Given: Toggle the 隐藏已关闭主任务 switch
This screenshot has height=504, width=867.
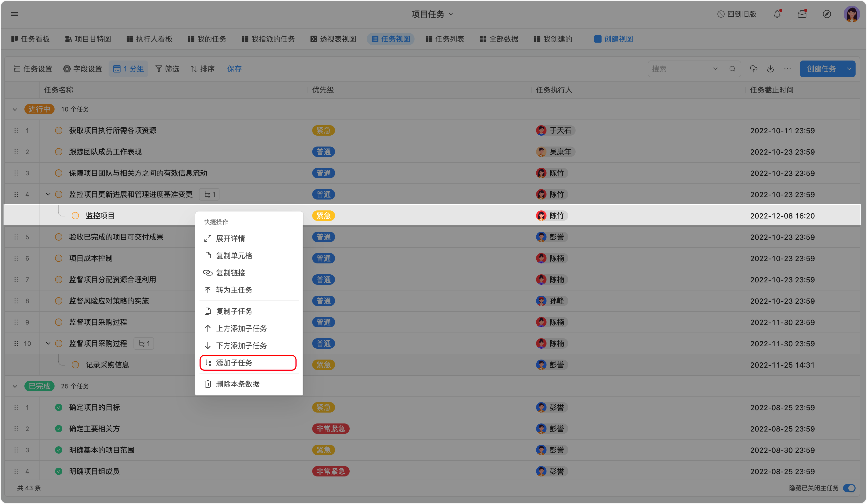Looking at the screenshot, I should click(849, 488).
